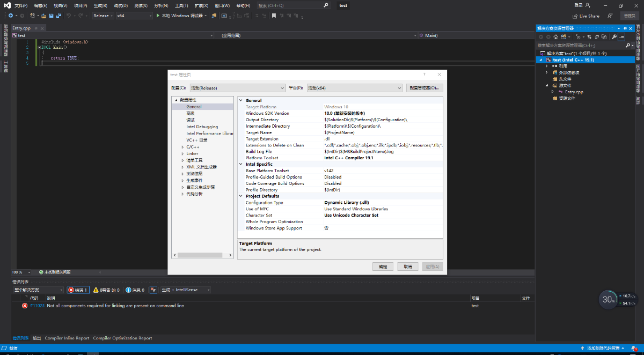This screenshot has height=355, width=644.
Task: Click the Cancel (取消) button
Action: click(408, 267)
